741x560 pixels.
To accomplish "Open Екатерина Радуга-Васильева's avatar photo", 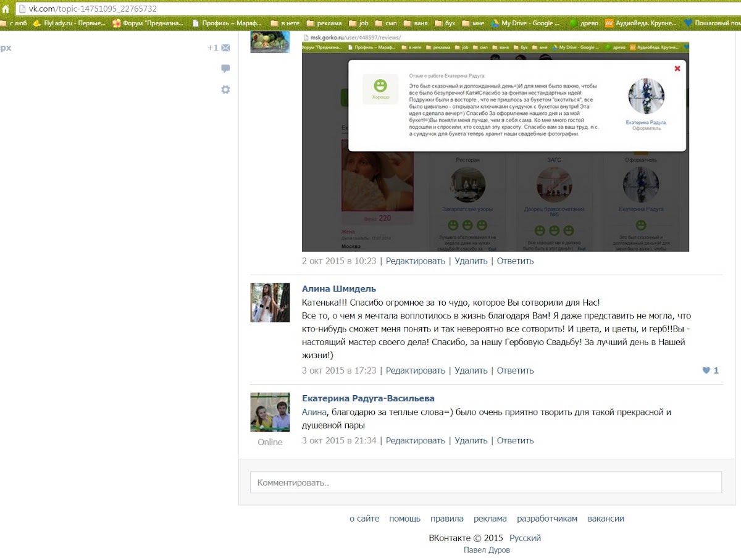I will (270, 412).
